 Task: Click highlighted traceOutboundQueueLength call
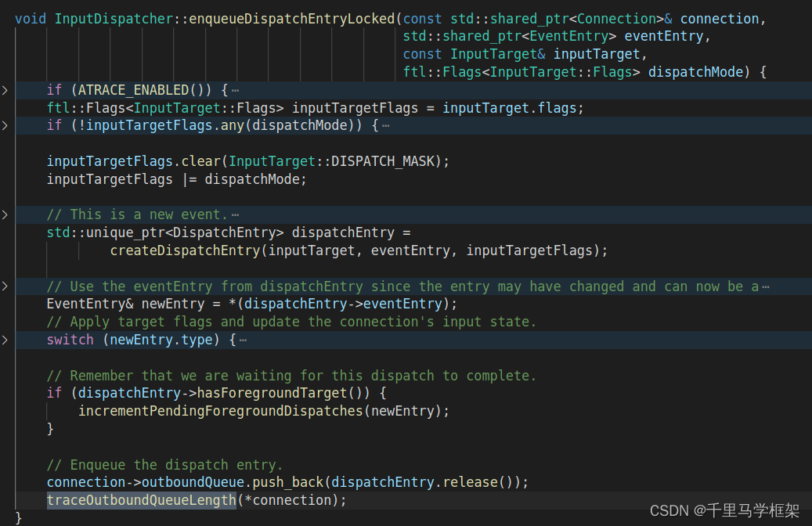[142, 500]
